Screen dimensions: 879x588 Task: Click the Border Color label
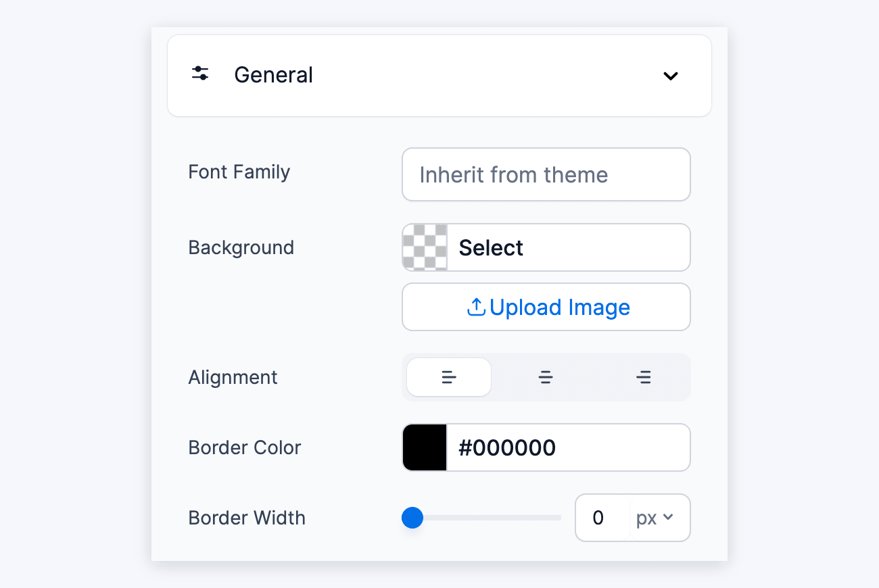(x=245, y=447)
